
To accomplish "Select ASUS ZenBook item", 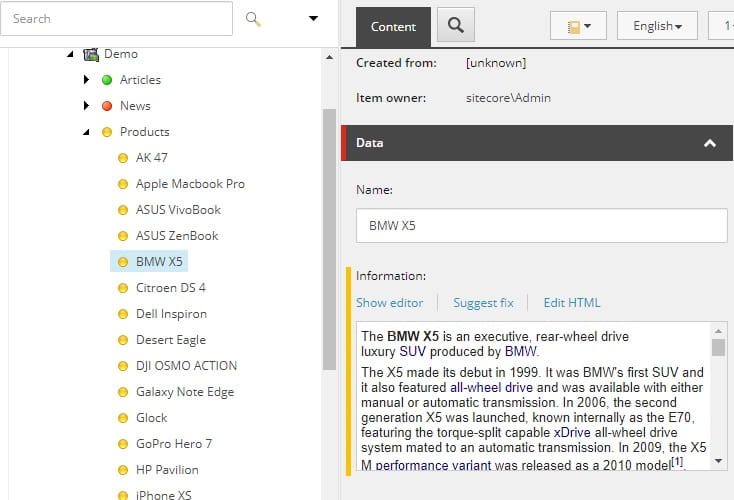I will pyautogui.click(x=177, y=236).
